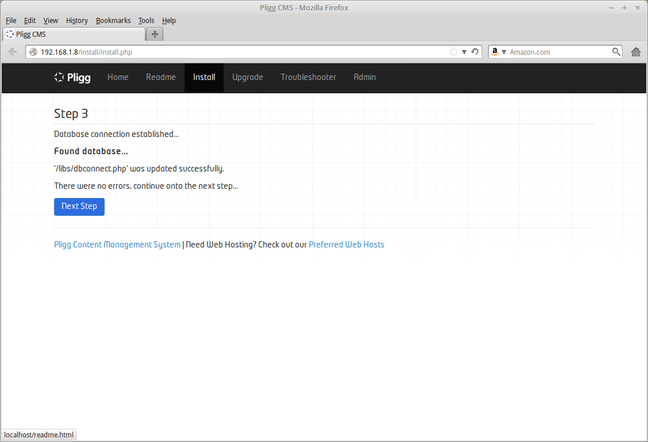Image resolution: width=648 pixels, height=442 pixels.
Task: Click 'Database connection established...' text
Action: (117, 134)
